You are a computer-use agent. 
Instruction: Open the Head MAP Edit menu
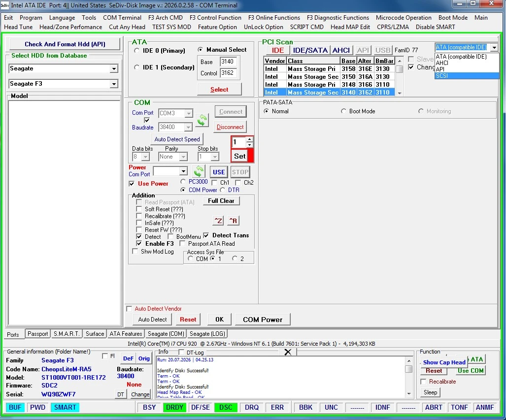point(350,27)
